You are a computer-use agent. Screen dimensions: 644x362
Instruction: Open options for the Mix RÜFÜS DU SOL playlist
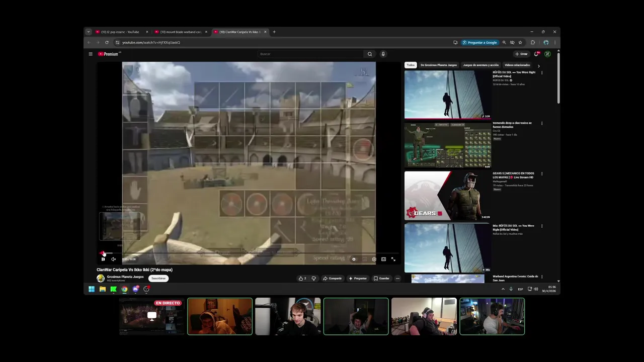[542, 226]
